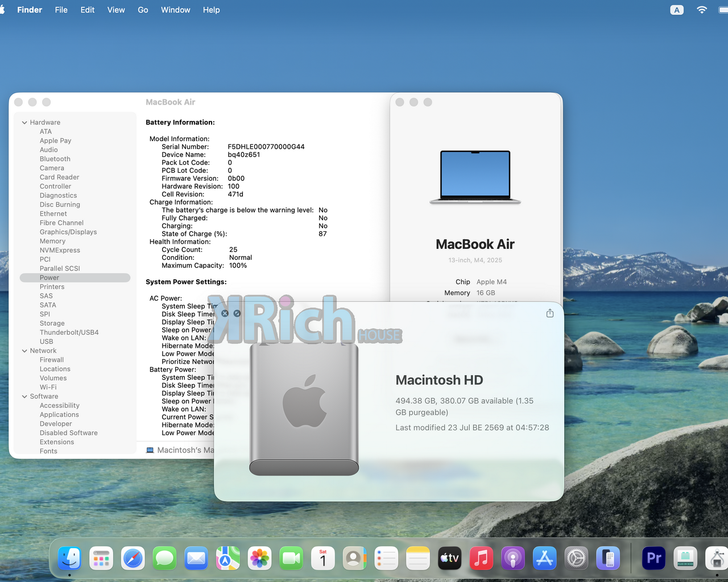Open System Settings from the Dock

[576, 559]
